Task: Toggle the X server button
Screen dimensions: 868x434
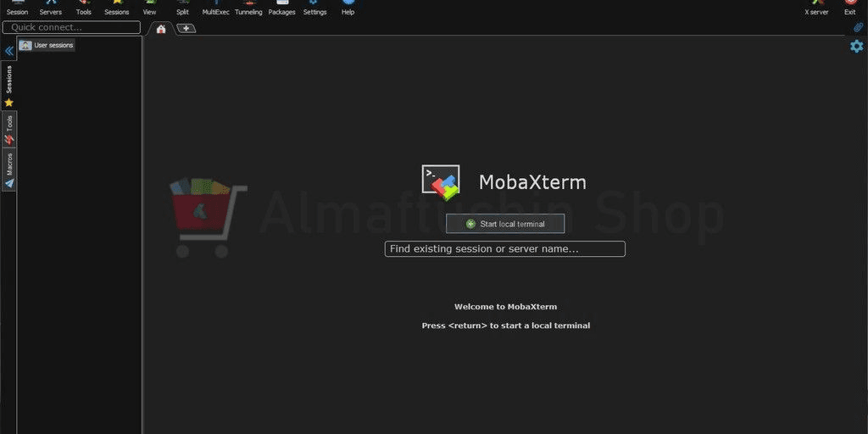Action: pos(816,8)
